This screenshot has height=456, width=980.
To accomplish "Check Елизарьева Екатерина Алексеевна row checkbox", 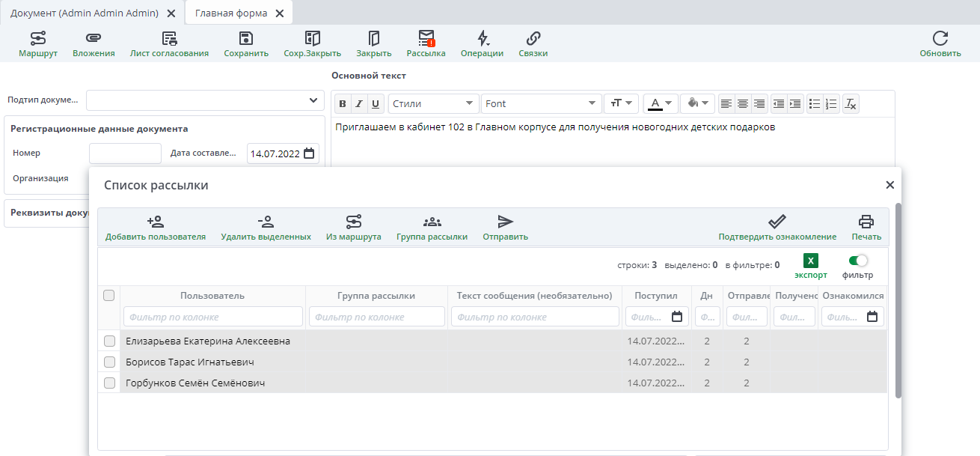I will (109, 341).
